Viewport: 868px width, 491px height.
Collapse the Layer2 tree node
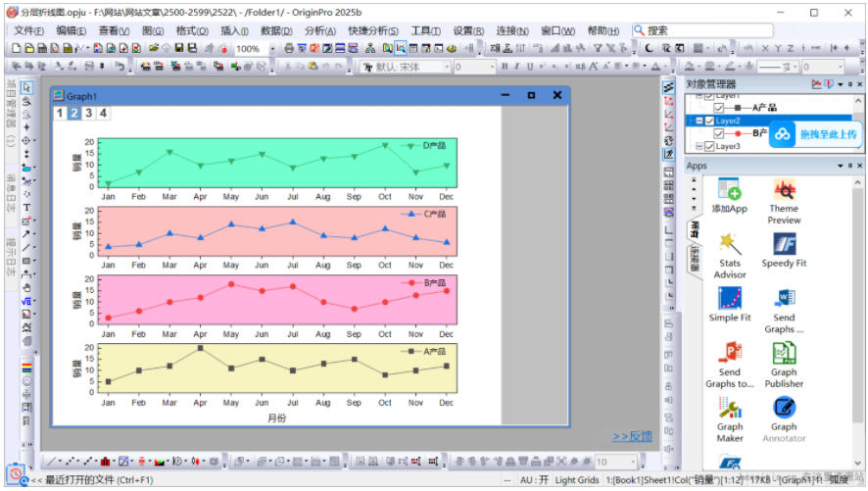pos(699,121)
